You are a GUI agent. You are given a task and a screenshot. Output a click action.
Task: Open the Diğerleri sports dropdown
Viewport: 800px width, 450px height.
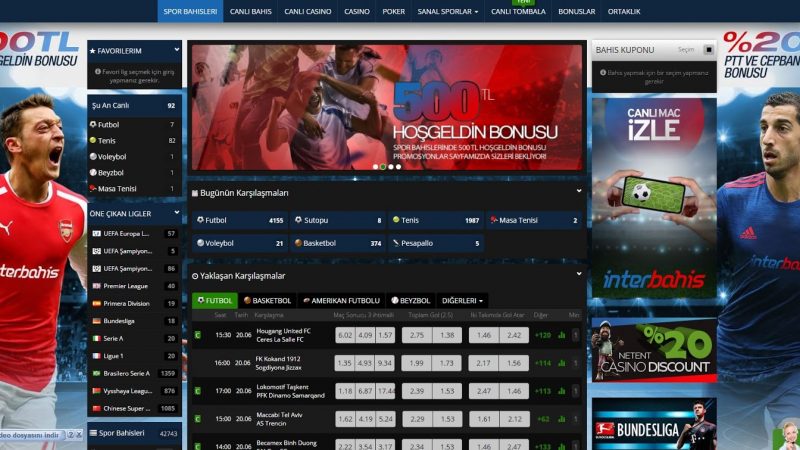[x=462, y=301]
